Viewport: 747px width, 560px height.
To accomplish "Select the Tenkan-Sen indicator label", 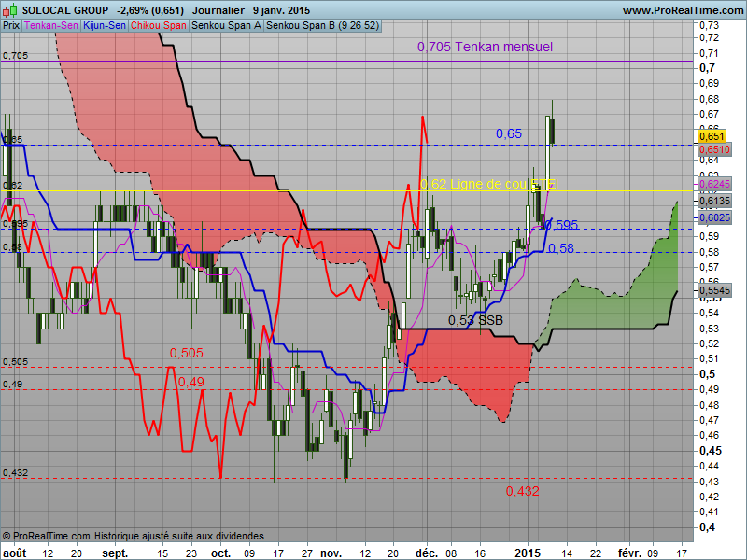I will [x=51, y=26].
